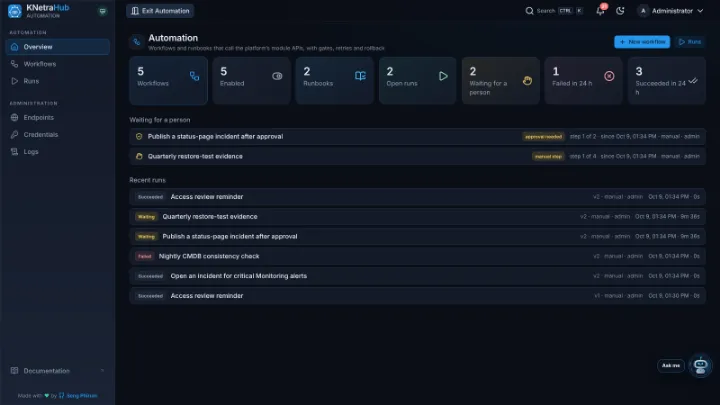Open the 1 Failed in 24 h card
The width and height of the screenshot is (720, 405).
coord(584,80)
